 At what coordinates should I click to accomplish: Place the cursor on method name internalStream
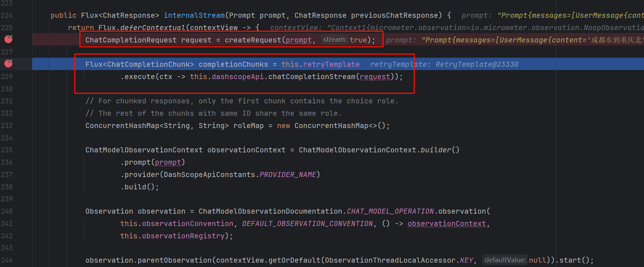pyautogui.click(x=194, y=15)
